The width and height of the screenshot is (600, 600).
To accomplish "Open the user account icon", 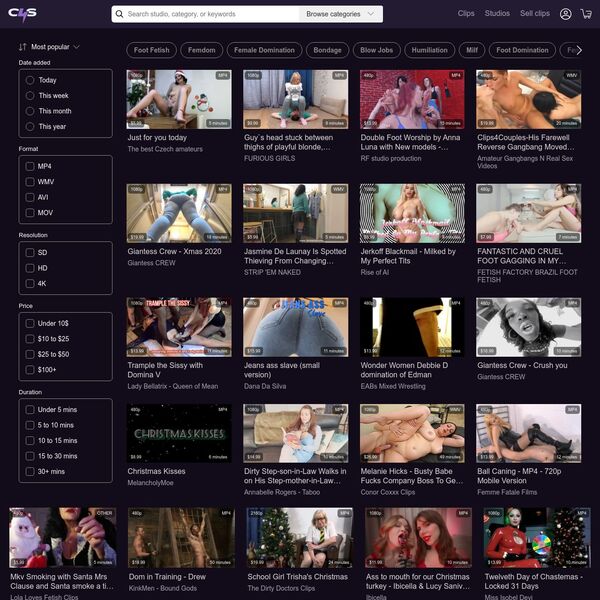I will [566, 14].
